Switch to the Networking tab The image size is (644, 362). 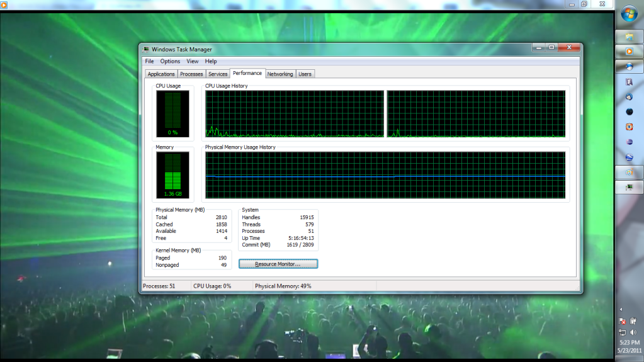click(x=280, y=74)
